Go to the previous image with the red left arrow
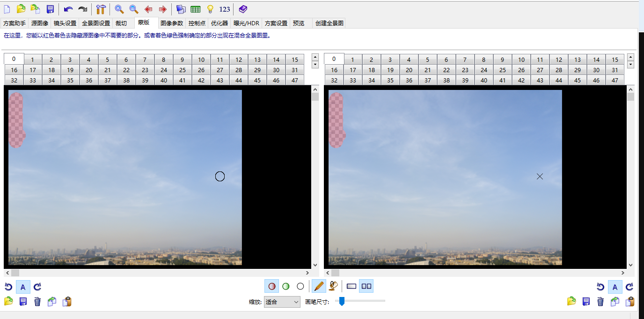This screenshot has height=319, width=644. tap(148, 9)
